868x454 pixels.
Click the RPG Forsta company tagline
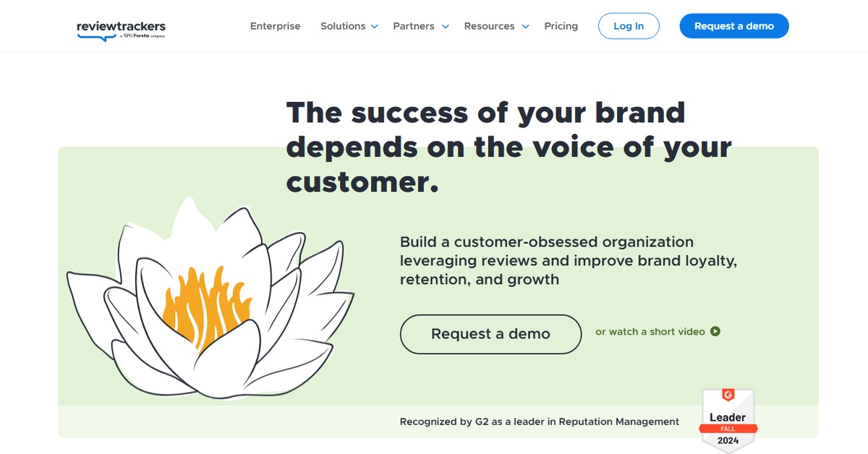(143, 36)
